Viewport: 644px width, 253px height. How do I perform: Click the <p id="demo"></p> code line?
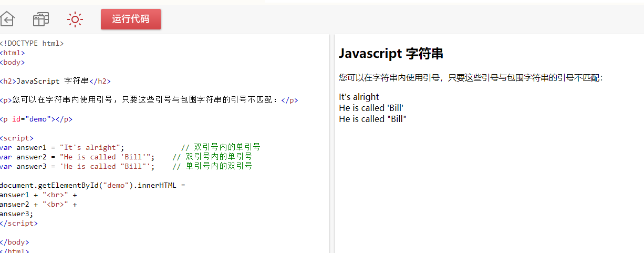(x=36, y=119)
